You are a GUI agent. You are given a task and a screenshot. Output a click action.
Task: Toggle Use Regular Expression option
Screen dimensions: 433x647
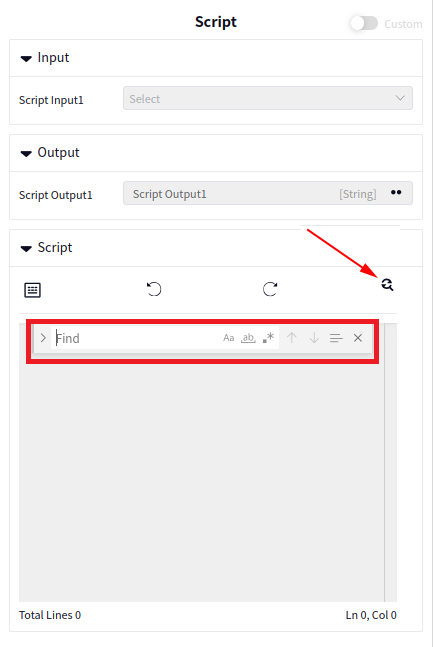tap(268, 338)
